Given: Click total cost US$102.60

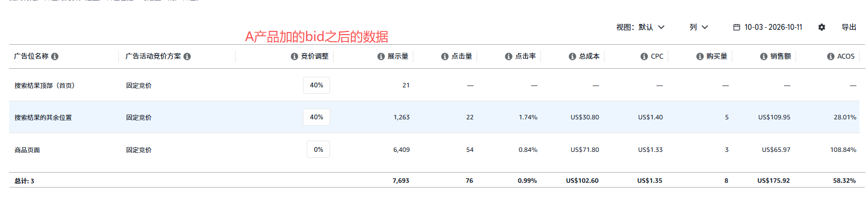Looking at the screenshot, I should coord(582,181).
